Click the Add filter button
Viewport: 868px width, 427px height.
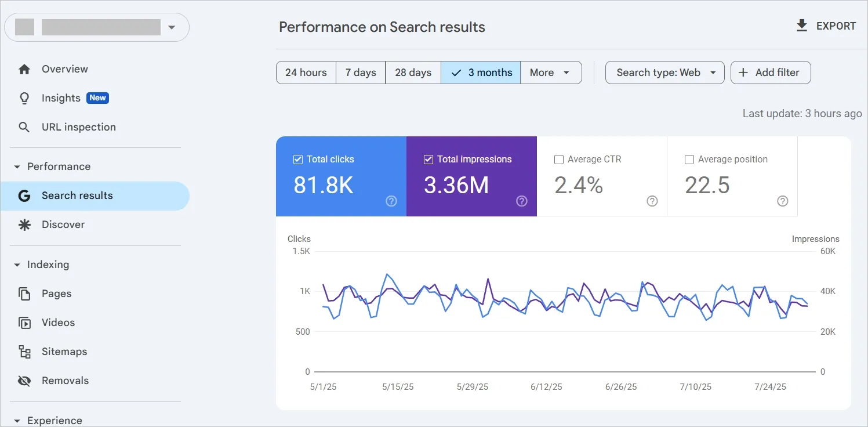pyautogui.click(x=770, y=73)
